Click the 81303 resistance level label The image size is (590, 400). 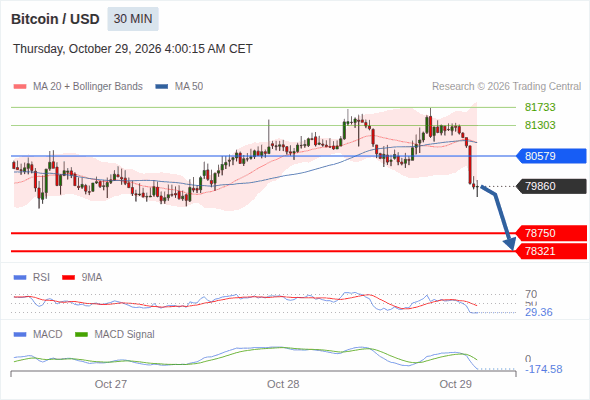(x=540, y=125)
